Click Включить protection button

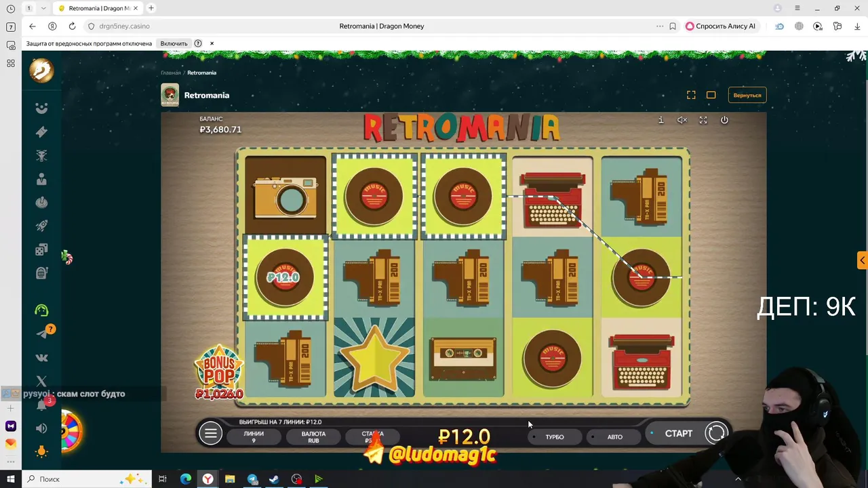pos(174,43)
